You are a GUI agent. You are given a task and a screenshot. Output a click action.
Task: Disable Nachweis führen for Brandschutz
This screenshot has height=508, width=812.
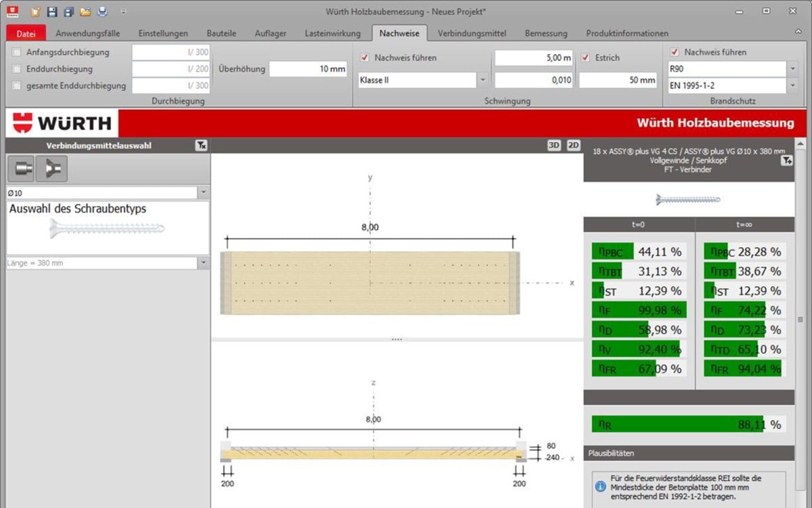tap(675, 52)
